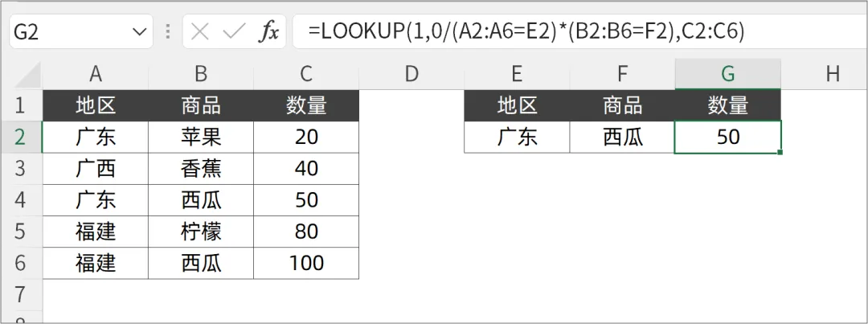The image size is (868, 324).
Task: Select column G header
Action: click(x=727, y=74)
